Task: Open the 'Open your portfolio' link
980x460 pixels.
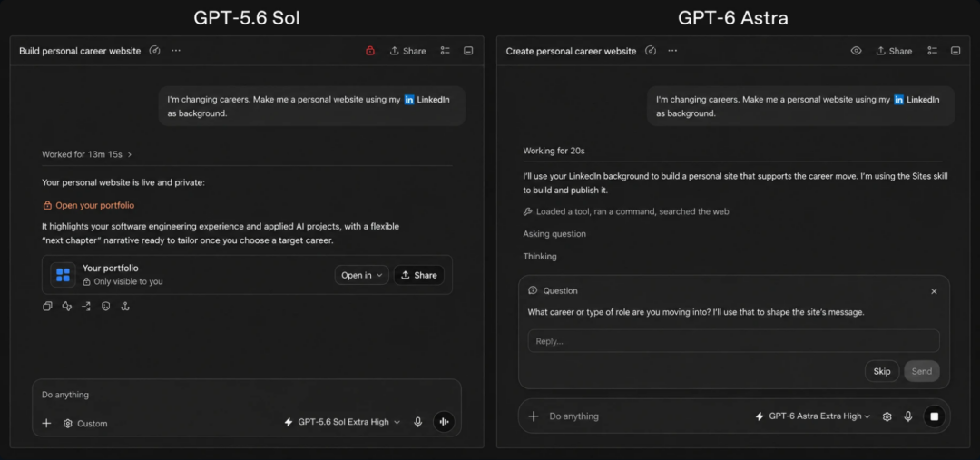Action: coord(89,205)
